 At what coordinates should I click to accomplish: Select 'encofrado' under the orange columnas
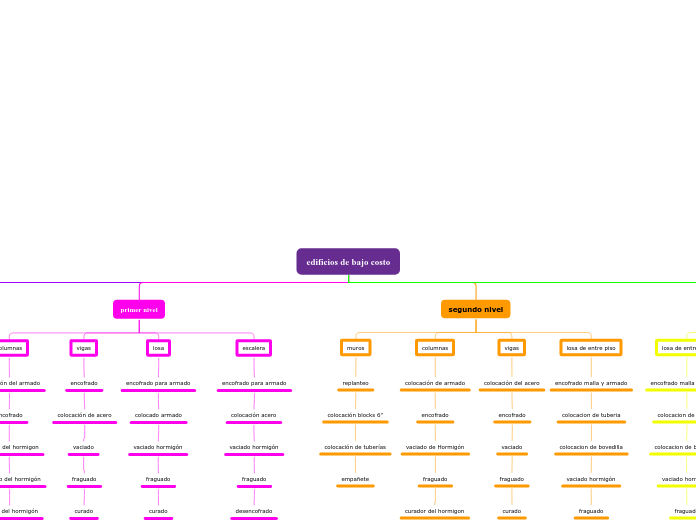pyautogui.click(x=435, y=415)
